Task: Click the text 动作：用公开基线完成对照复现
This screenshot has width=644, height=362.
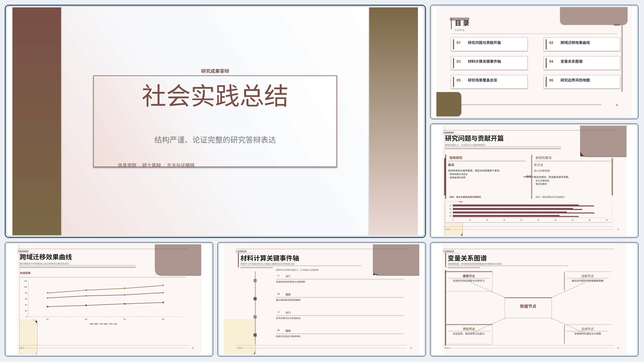Action: pyautogui.click(x=465, y=197)
